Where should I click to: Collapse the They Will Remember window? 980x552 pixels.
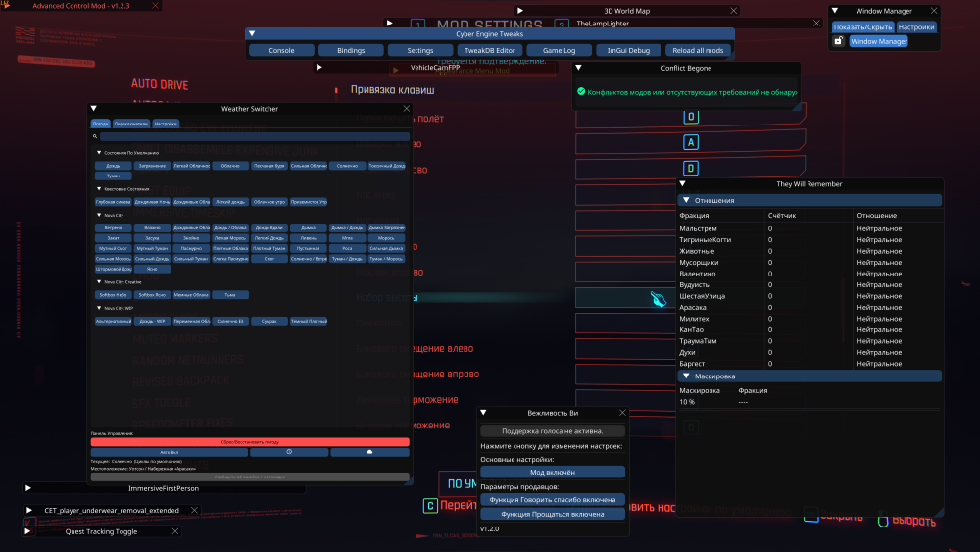682,183
